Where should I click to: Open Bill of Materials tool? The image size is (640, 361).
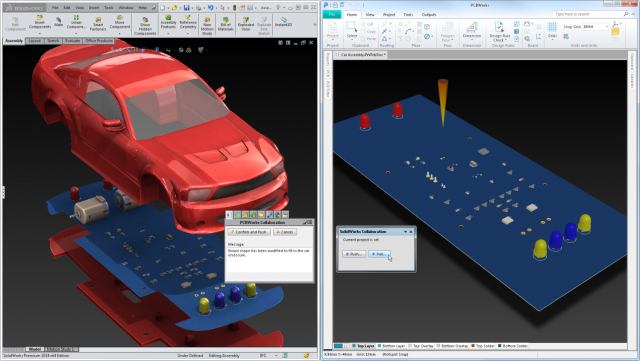225,24
